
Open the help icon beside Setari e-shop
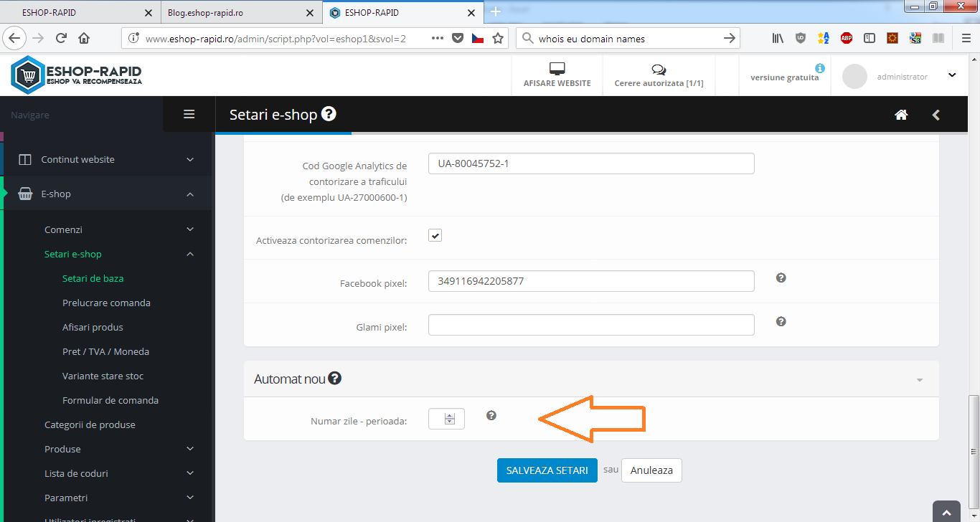coord(329,114)
